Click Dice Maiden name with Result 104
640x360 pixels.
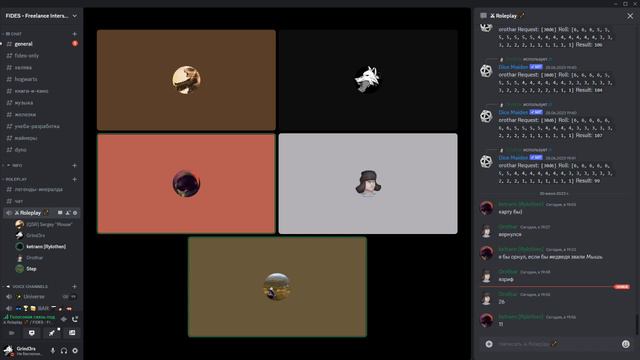coord(513,67)
